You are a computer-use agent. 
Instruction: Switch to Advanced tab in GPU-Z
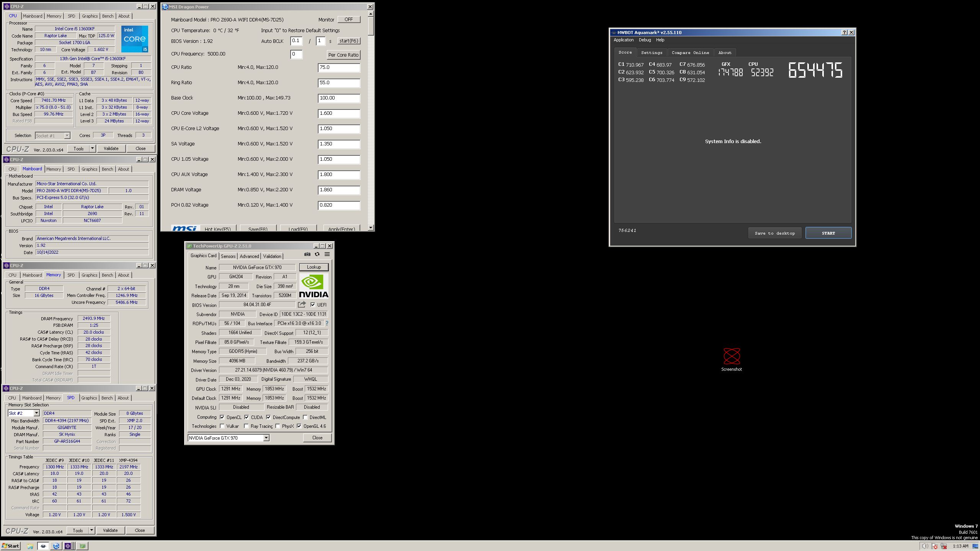point(249,256)
